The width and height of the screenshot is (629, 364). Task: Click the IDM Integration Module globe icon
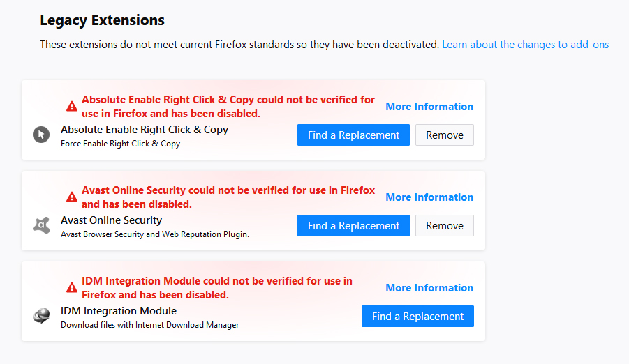pyautogui.click(x=41, y=316)
